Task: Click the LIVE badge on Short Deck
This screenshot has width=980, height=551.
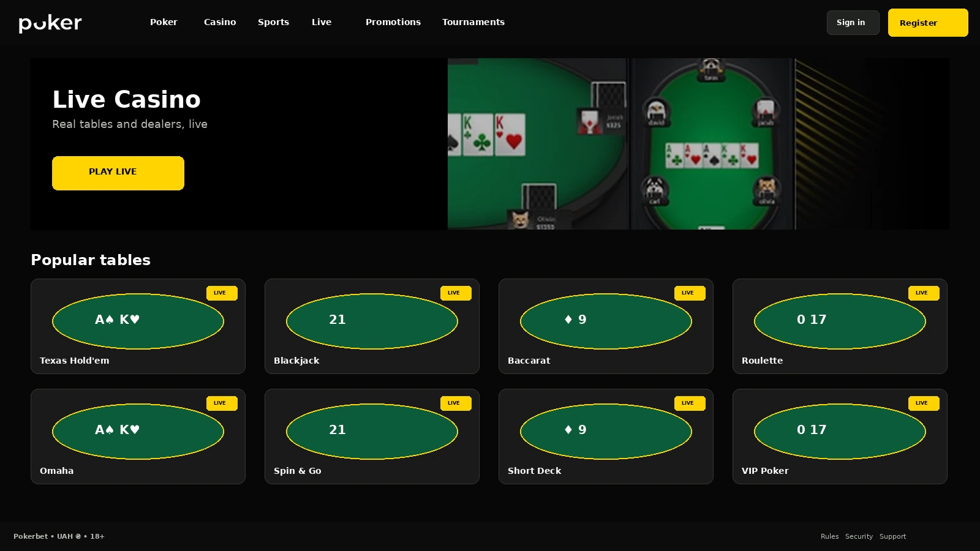Action: (690, 403)
